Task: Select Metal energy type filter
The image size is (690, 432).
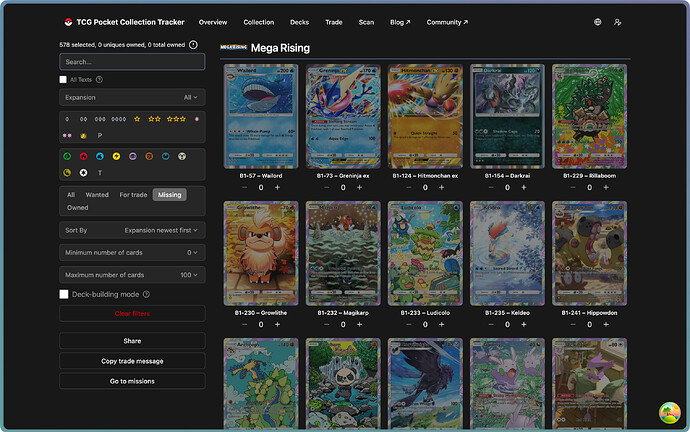Action: (182, 156)
